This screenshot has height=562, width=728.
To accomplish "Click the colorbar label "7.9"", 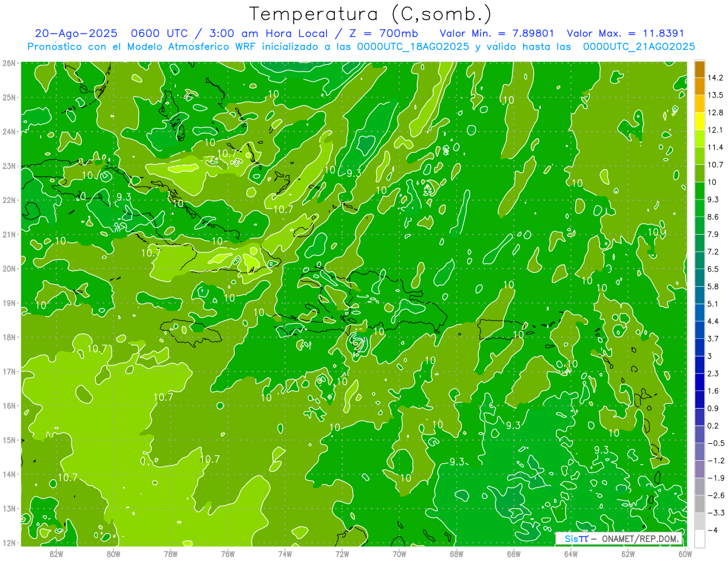I will [x=712, y=235].
